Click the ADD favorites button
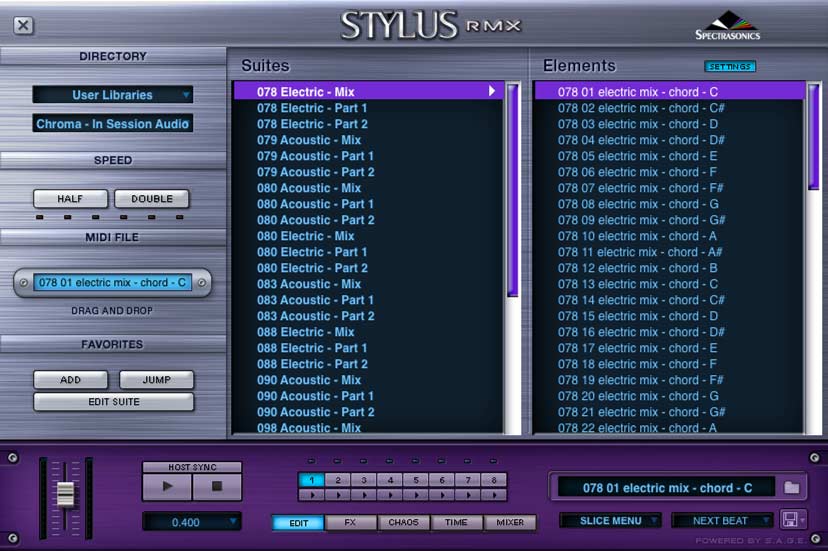This screenshot has height=551, width=828. tap(70, 380)
